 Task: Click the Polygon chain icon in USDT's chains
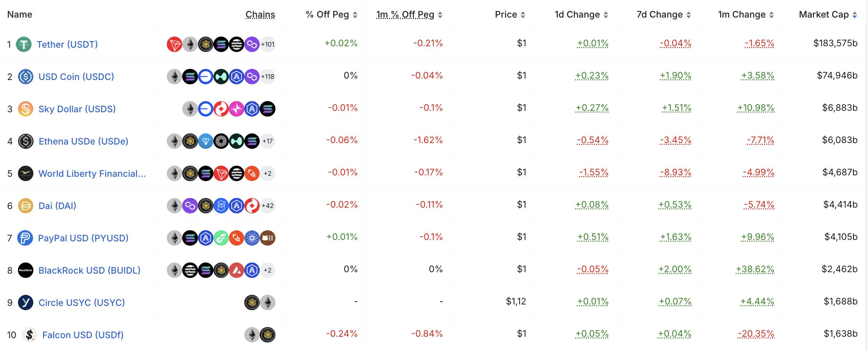click(x=252, y=44)
